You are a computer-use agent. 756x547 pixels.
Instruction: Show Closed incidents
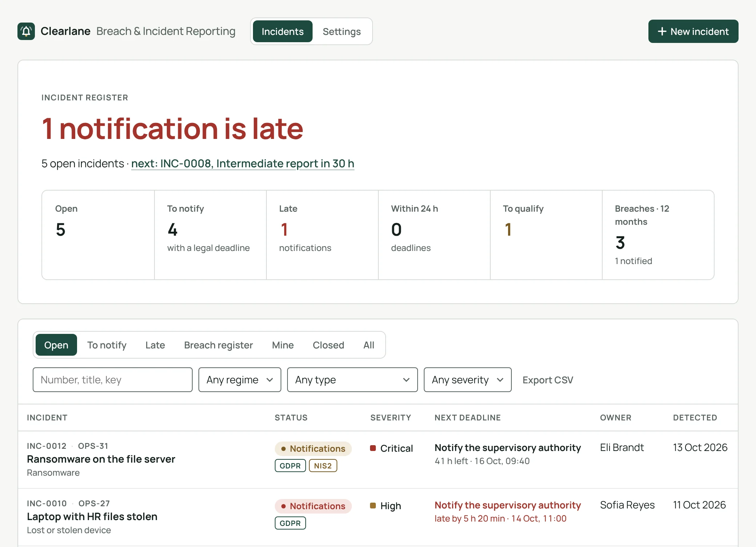tap(329, 345)
